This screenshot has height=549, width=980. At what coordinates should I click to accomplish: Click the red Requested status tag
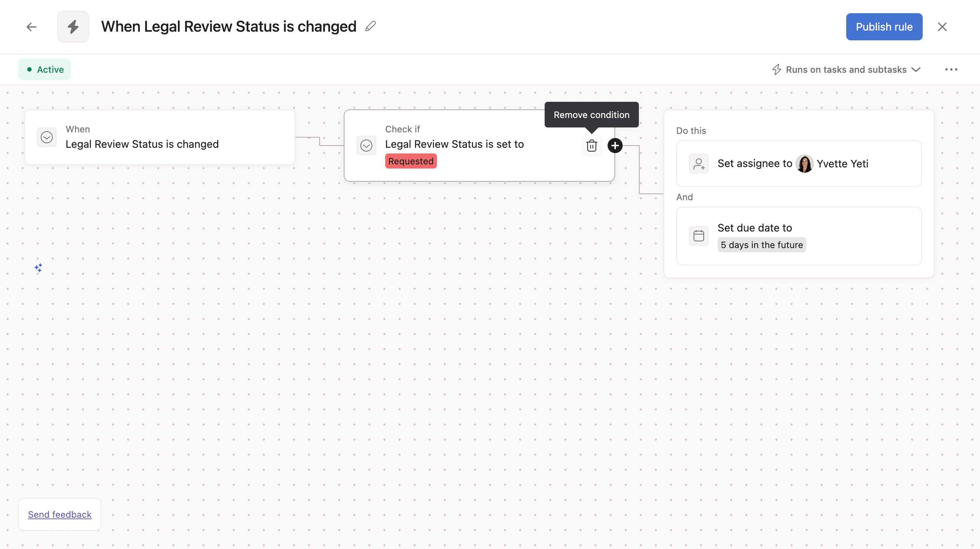pos(410,161)
